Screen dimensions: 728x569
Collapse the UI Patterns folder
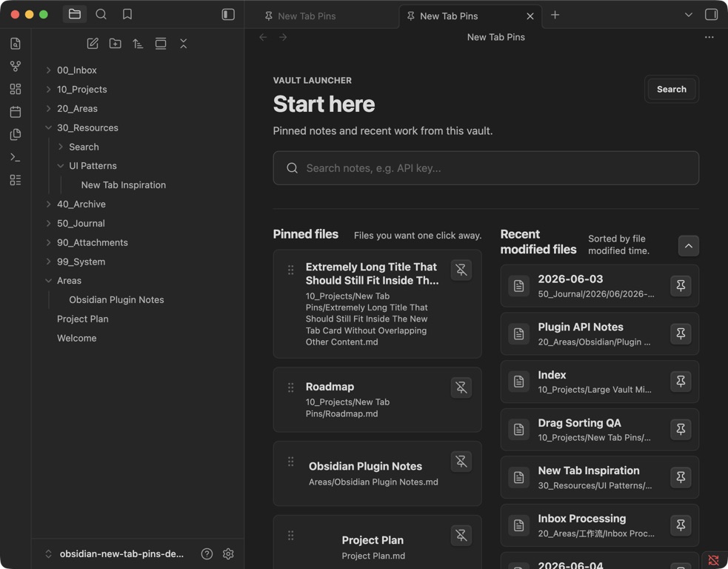tap(60, 166)
